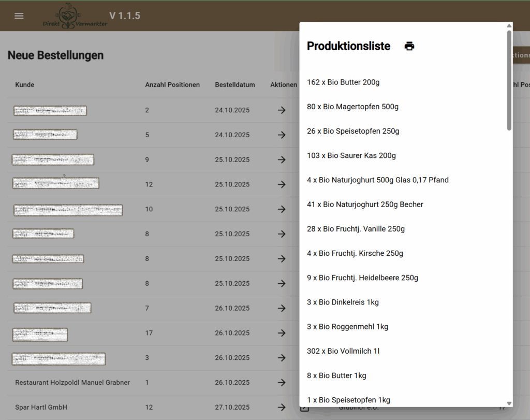This screenshot has height=420, width=530.
Task: Select Restaurant Holzpoldl Manuel Grabner customer row
Action: tap(72, 383)
